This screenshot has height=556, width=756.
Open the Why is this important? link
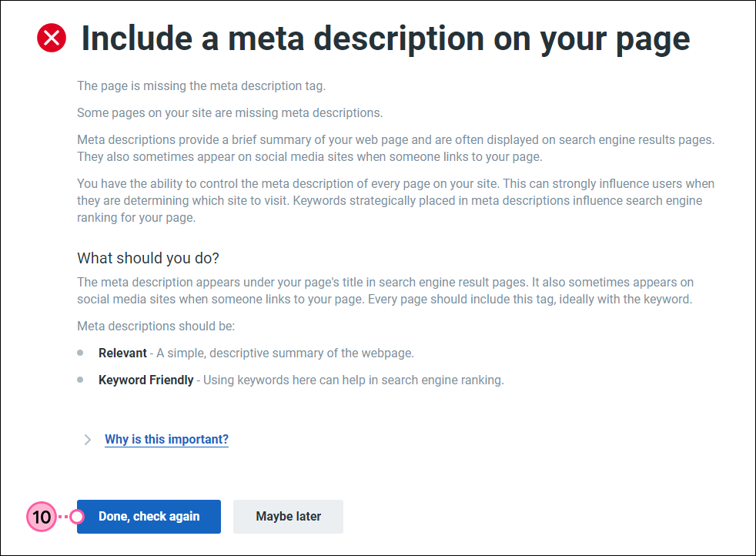(x=166, y=439)
